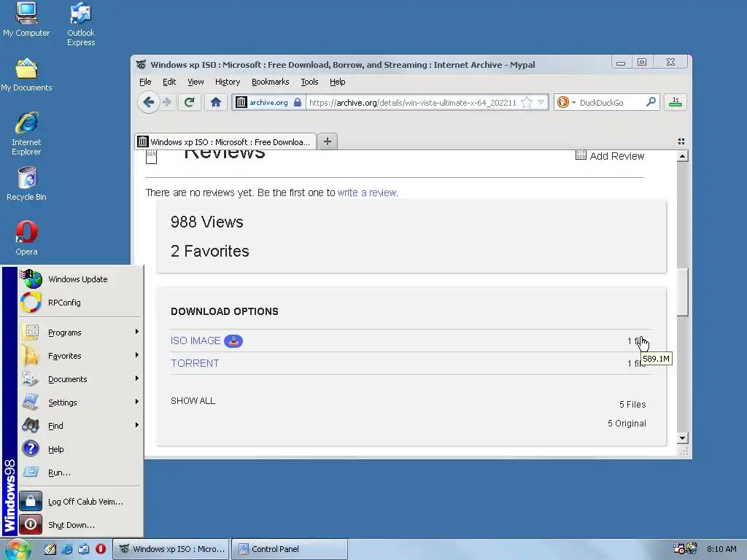Open Outlook Express desktop icon

tap(80, 24)
